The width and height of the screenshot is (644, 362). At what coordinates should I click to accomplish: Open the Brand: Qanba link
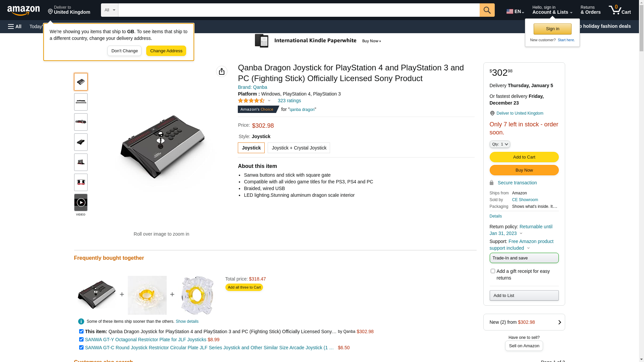[253, 87]
